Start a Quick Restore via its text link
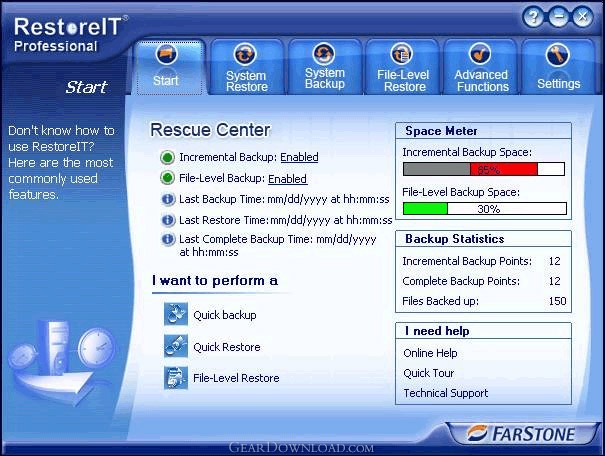This screenshot has width=605, height=456. point(226,347)
